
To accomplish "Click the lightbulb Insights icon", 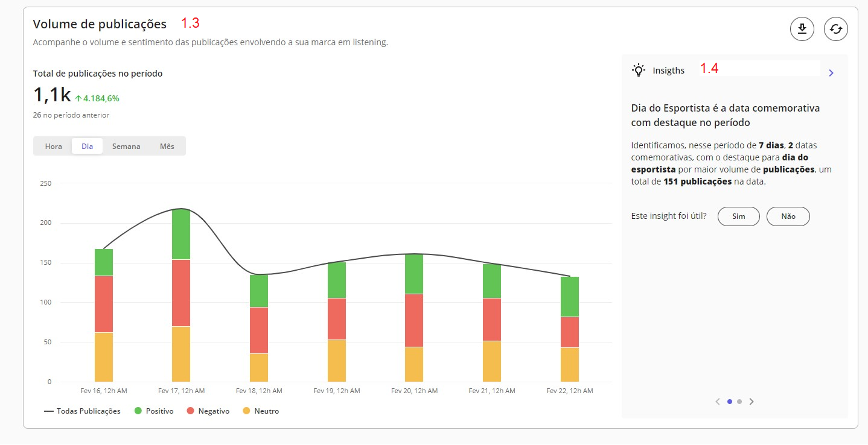I will [x=639, y=70].
